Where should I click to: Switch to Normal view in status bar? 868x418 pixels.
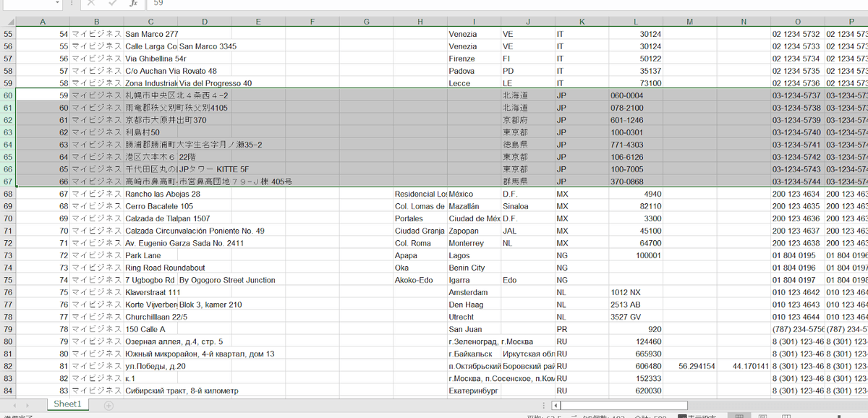740,416
